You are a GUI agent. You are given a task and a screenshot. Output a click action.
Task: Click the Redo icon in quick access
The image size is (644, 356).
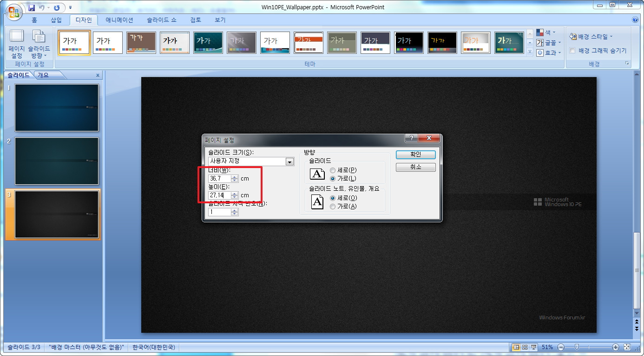coord(57,7)
